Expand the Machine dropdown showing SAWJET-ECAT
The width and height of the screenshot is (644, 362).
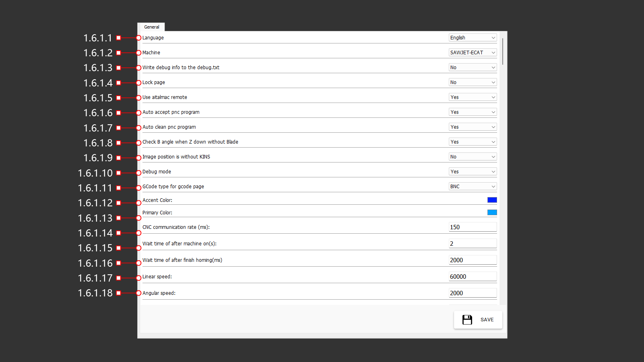point(473,53)
